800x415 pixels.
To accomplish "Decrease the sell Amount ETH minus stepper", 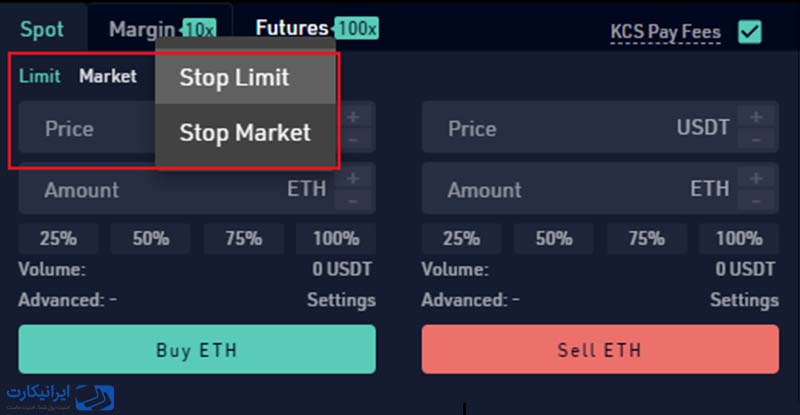I will 756,201.
